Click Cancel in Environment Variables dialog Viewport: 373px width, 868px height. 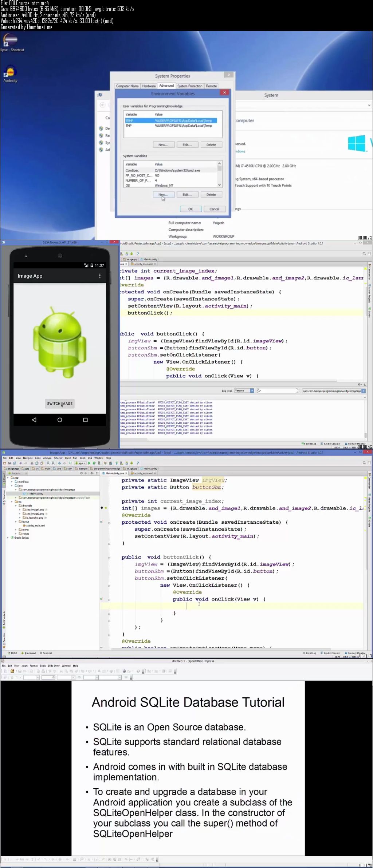tap(215, 209)
